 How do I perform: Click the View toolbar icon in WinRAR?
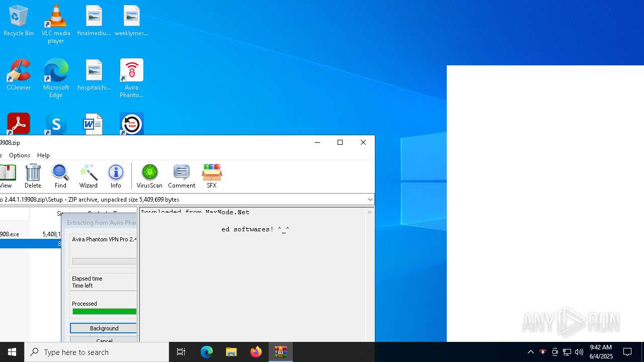point(7,176)
